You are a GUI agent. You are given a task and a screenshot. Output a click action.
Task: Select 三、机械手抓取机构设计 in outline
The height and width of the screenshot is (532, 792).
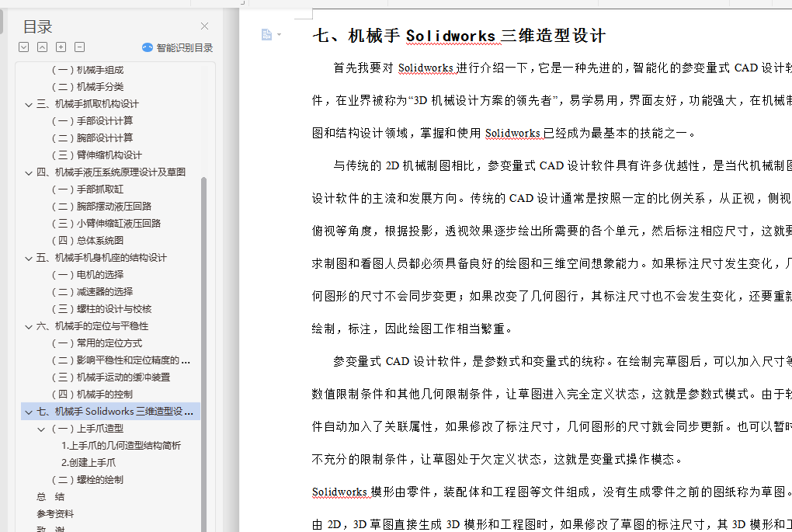pyautogui.click(x=88, y=103)
